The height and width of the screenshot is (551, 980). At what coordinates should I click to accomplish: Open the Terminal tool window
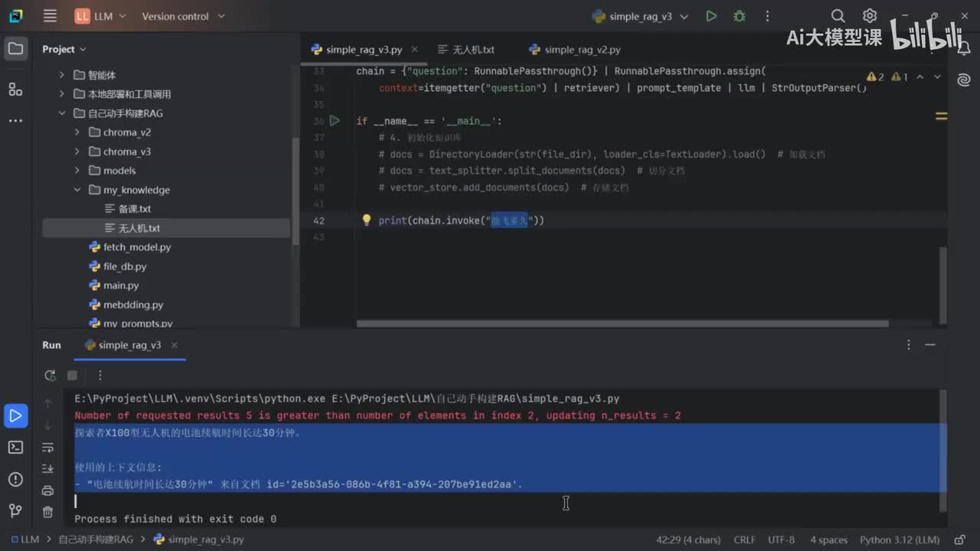15,447
